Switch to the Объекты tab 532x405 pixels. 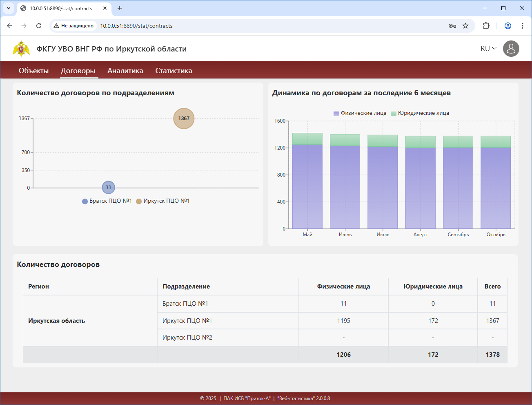click(x=33, y=71)
